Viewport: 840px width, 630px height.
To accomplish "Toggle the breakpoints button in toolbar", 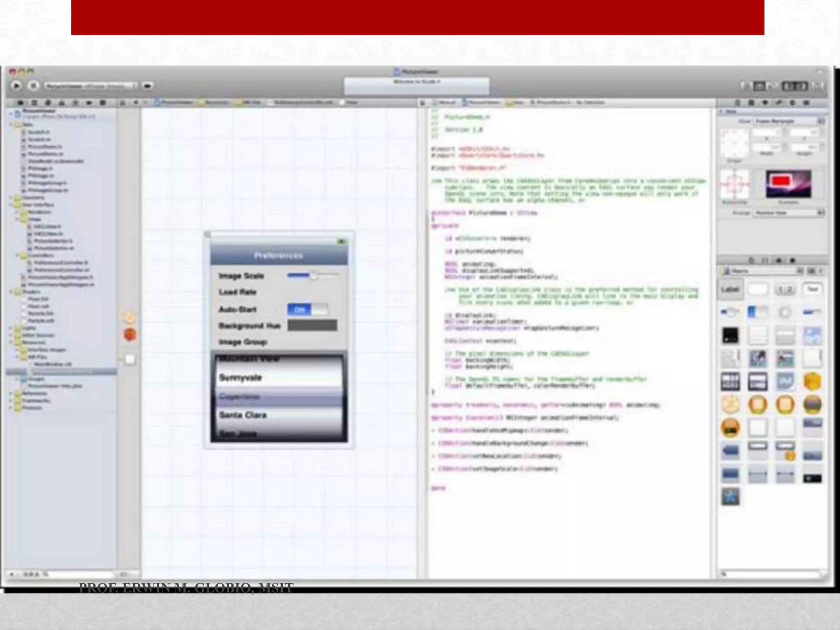I will pyautogui.click(x=148, y=86).
